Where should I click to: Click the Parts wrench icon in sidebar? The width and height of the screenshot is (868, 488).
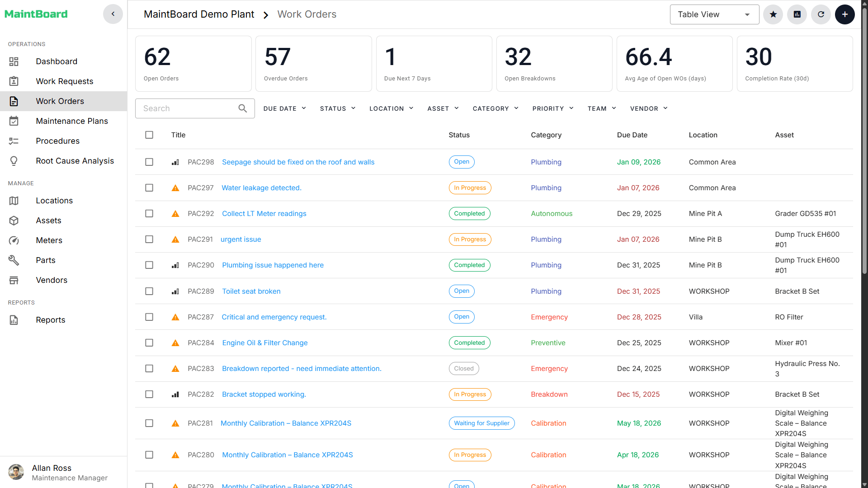click(14, 260)
